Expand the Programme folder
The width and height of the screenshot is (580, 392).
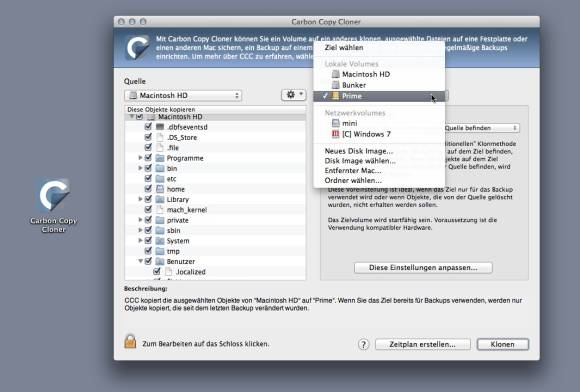click(x=140, y=158)
